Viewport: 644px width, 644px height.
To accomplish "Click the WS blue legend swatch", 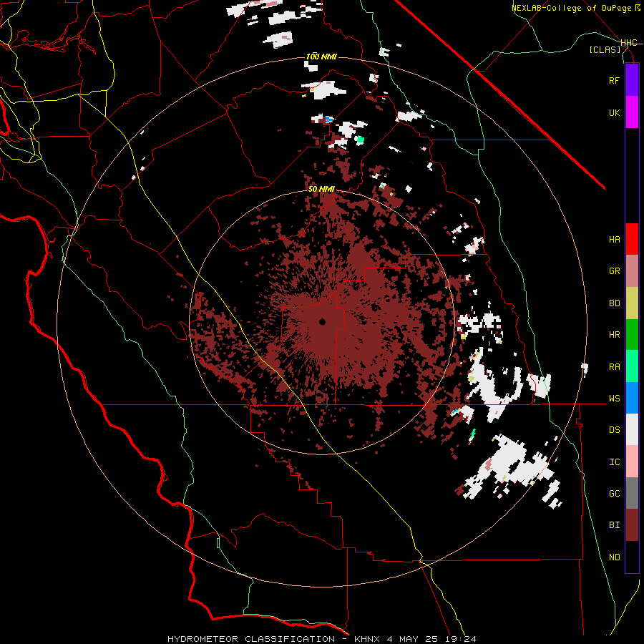I will pos(632,398).
